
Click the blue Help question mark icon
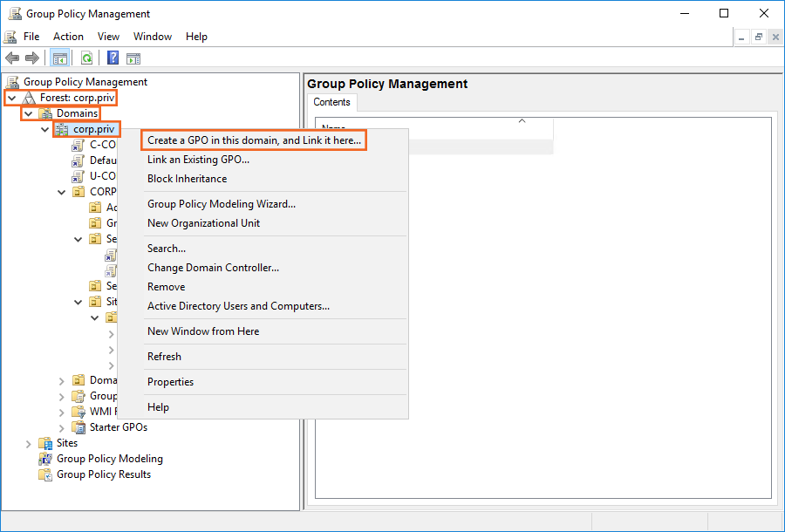tap(113, 58)
